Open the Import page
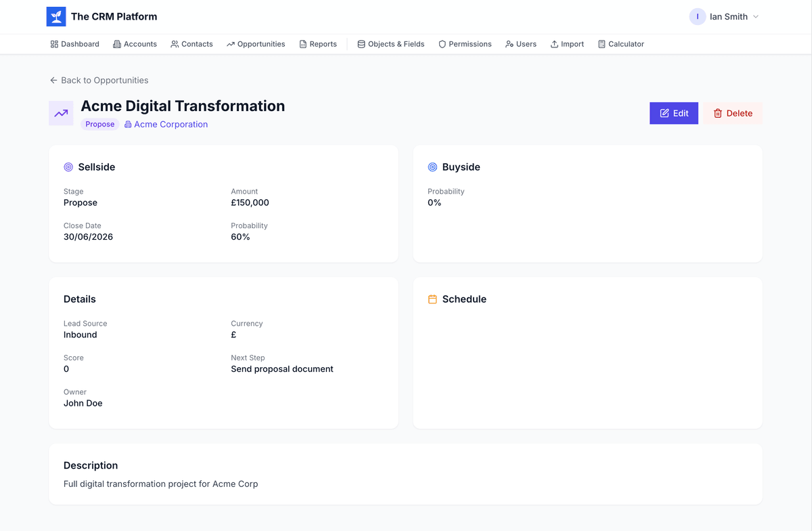This screenshot has width=812, height=531. tap(567, 44)
